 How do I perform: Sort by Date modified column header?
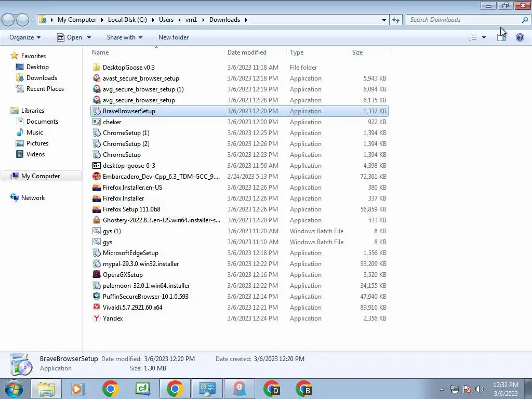247,52
